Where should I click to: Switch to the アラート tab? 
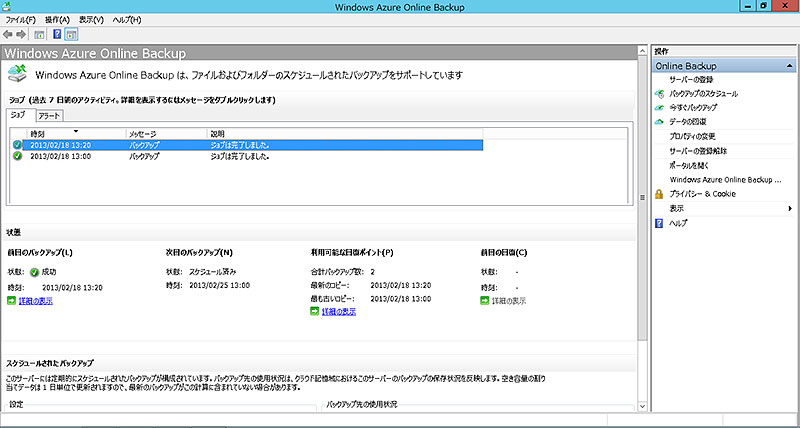click(49, 116)
